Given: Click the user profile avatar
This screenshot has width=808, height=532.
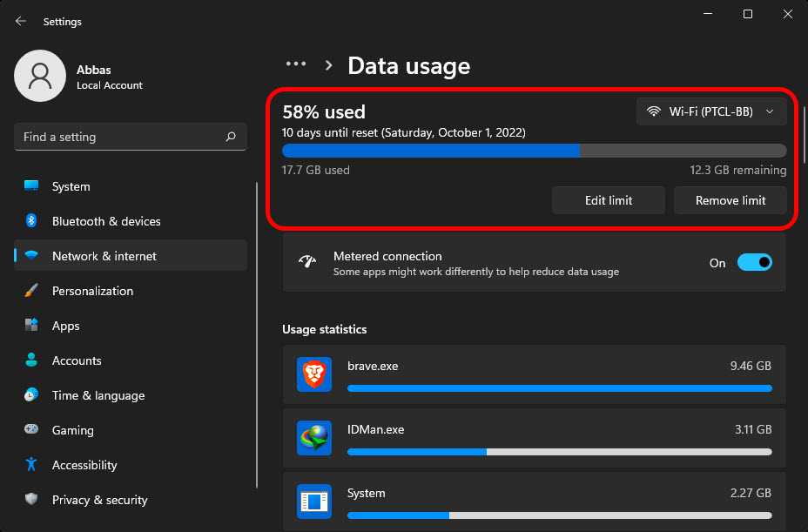Looking at the screenshot, I should pos(40,76).
